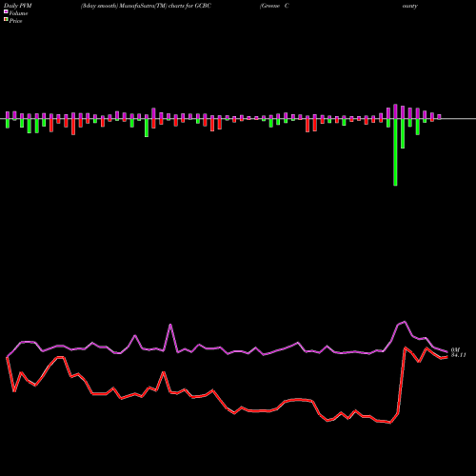Click the 34.11 price label
Image resolution: width=476 pixels, height=476 pixels.
tap(459, 355)
